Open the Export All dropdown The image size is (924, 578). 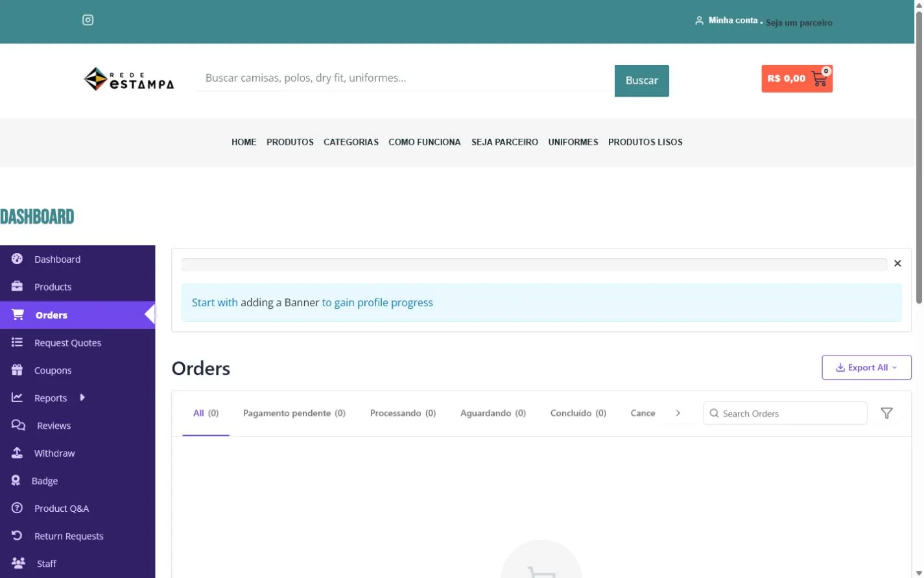coord(866,367)
